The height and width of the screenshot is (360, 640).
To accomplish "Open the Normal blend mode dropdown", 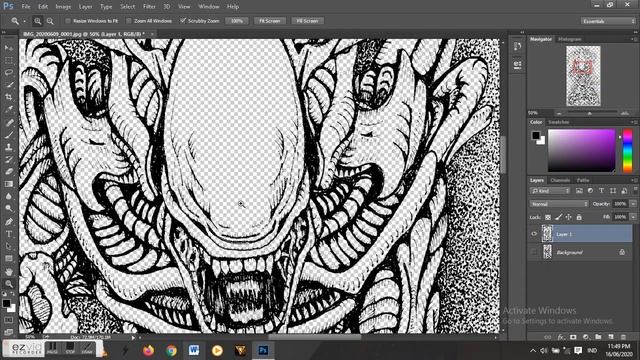I will (559, 204).
